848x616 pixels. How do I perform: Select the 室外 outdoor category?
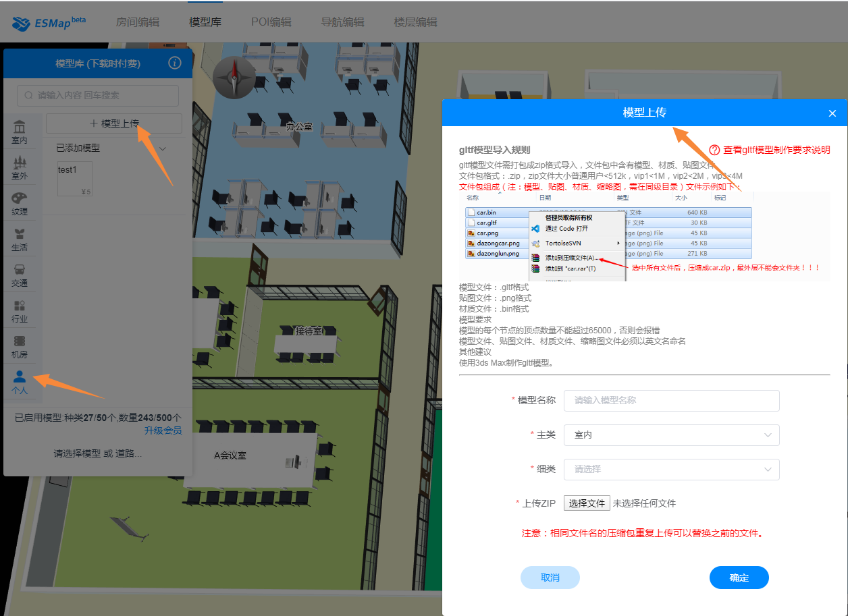pos(20,169)
